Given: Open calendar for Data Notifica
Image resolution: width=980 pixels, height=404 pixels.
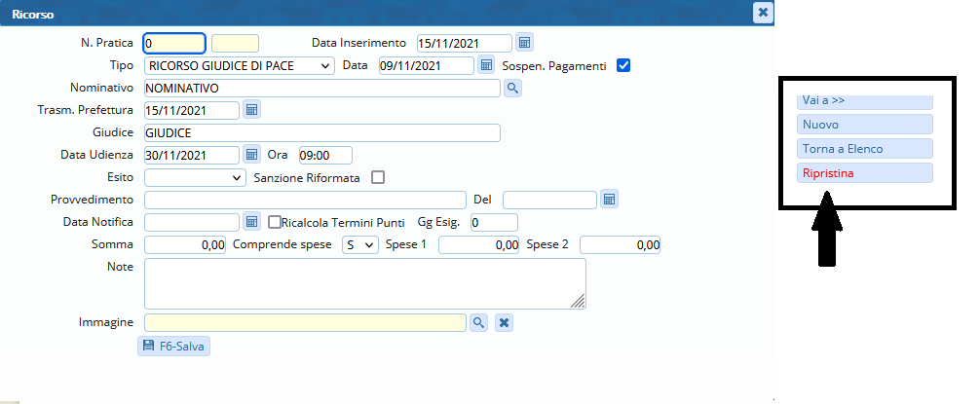Looking at the screenshot, I should (251, 222).
